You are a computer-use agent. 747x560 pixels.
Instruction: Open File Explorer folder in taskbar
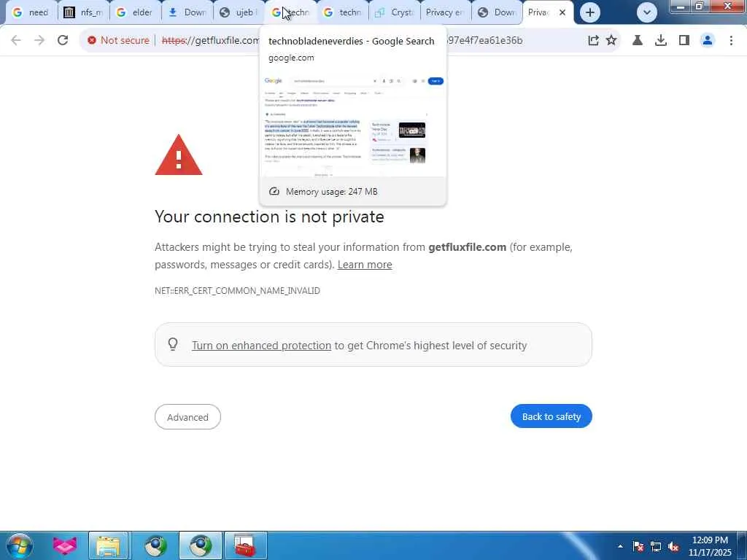109,545
